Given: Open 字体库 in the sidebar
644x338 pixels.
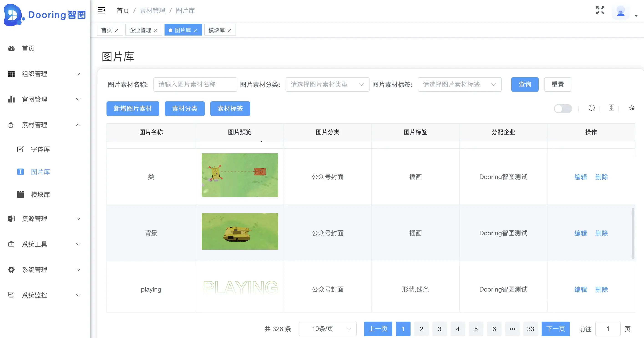Looking at the screenshot, I should click(x=40, y=149).
